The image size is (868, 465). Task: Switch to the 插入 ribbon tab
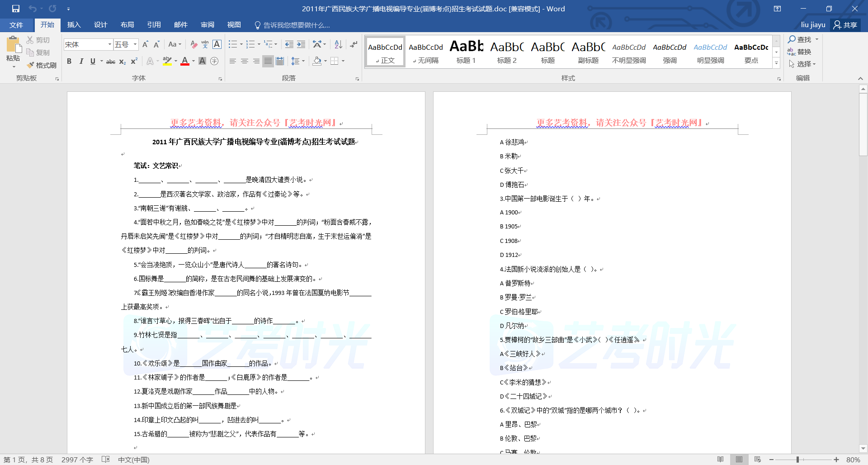point(74,25)
